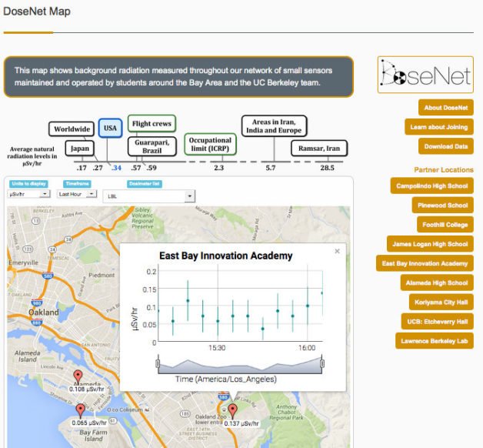Select Foothill College partner location
483x448 pixels.
pos(445,225)
